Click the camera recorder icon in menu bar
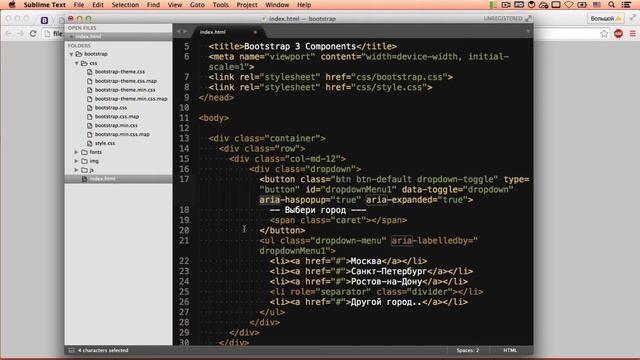This screenshot has height=360, width=640. pyautogui.click(x=506, y=5)
